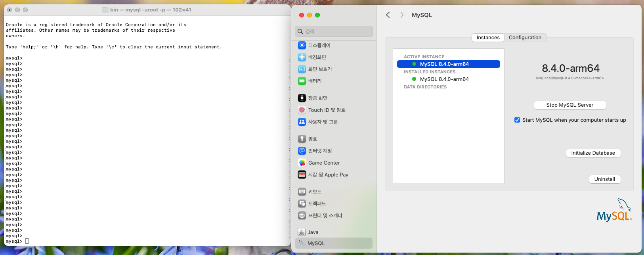Screen dimensions: 644x255
Task: Open Printers & Scanners icon (프린터 및 스캐너)
Action: tap(302, 215)
